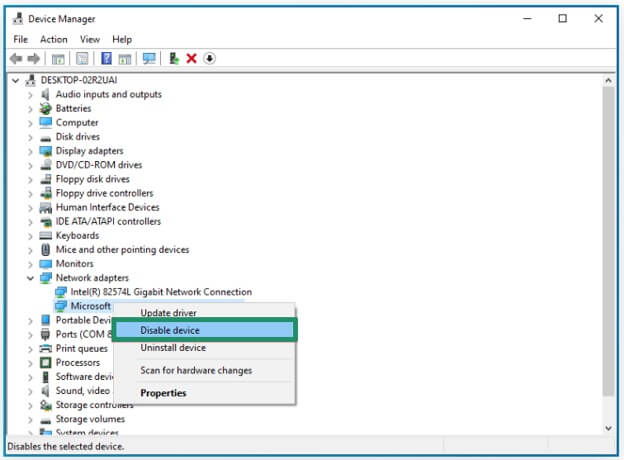Click the Back arrow toolbar icon
The width and height of the screenshot is (624, 460).
pos(16,59)
